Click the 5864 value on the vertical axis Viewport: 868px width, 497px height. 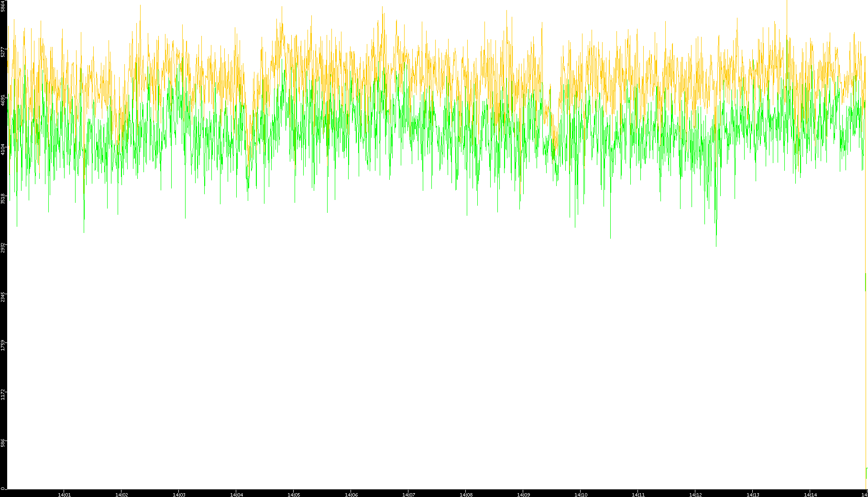[x=3, y=7]
